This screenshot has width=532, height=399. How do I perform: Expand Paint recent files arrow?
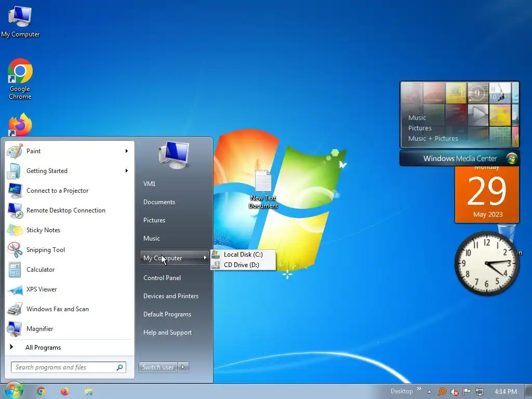click(x=127, y=151)
